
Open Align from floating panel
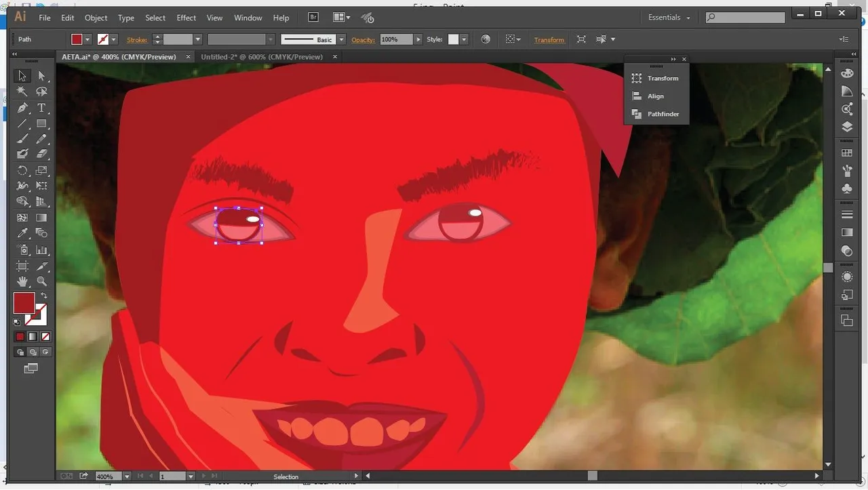coord(656,96)
